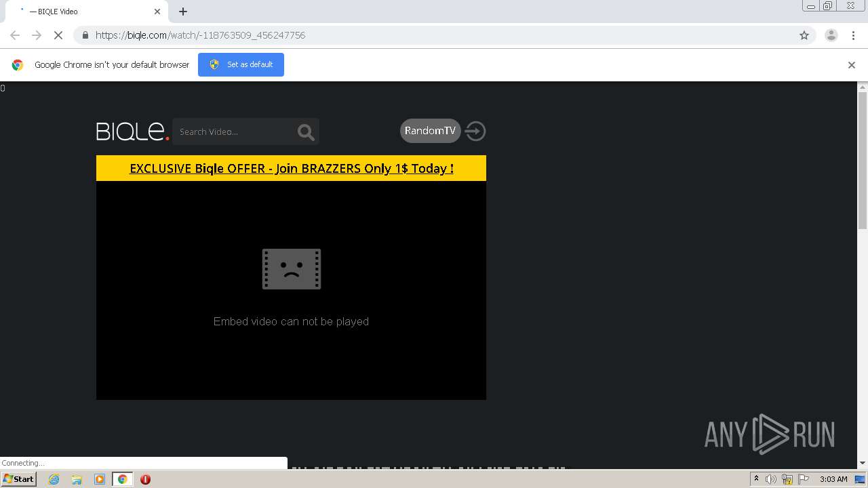This screenshot has height=488, width=868.
Task: View site info lock icon
Action: coord(85,35)
